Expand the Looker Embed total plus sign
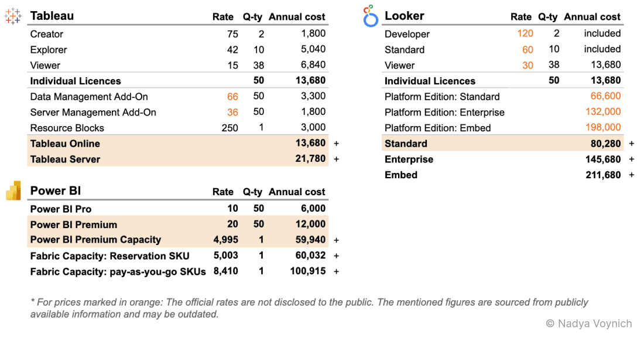The image size is (644, 340). click(x=631, y=175)
